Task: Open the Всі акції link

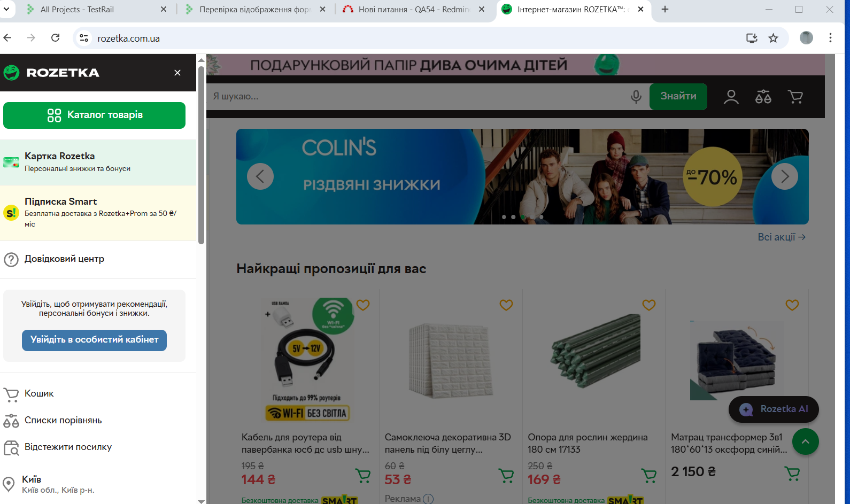Action: (x=781, y=237)
